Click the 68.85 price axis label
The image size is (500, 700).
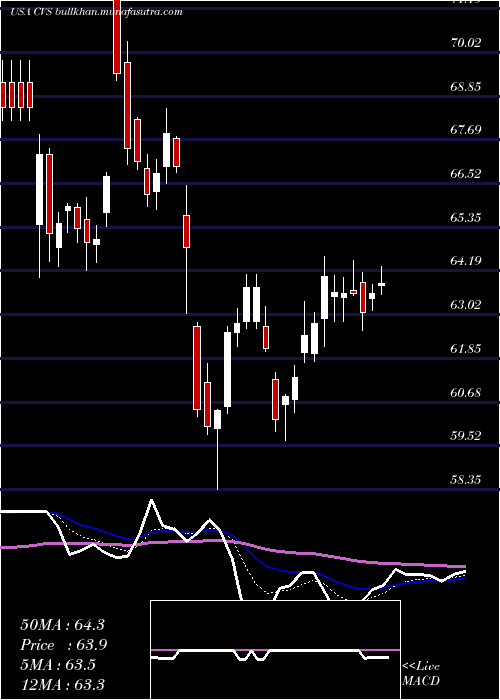467,87
